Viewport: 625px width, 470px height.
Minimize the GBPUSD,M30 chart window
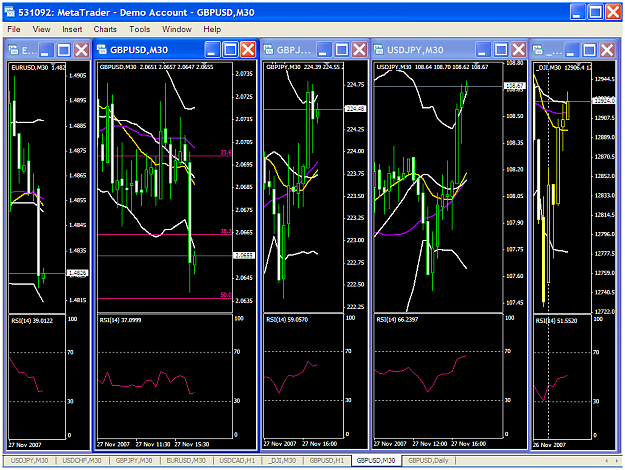point(212,49)
